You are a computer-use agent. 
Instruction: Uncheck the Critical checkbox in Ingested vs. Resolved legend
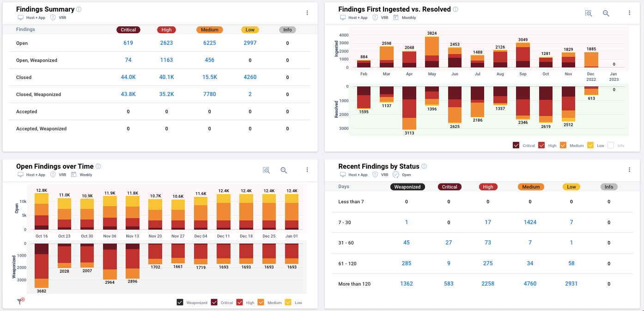click(x=516, y=145)
